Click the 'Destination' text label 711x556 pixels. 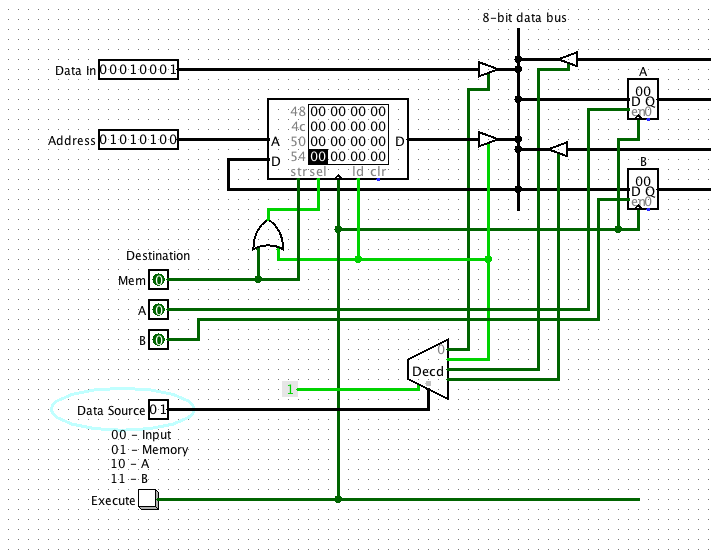point(158,256)
